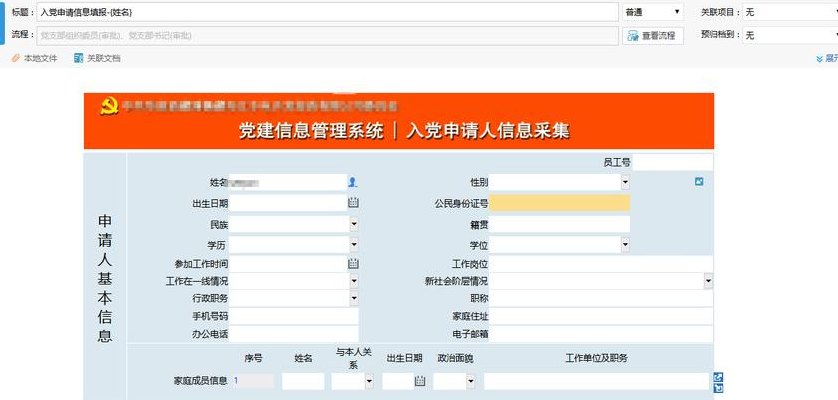Click the 工作岗位 input field
Screen dimensions: 838x400
pyautogui.click(x=601, y=264)
